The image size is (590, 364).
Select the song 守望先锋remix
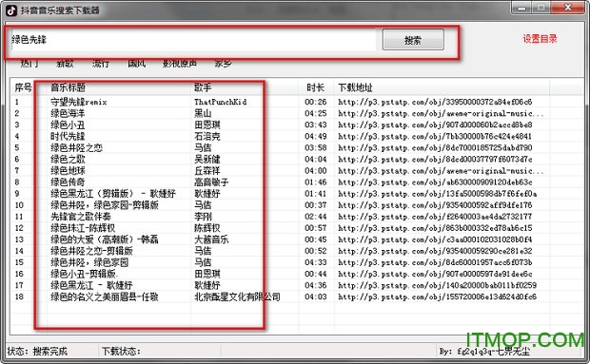pyautogui.click(x=79, y=102)
